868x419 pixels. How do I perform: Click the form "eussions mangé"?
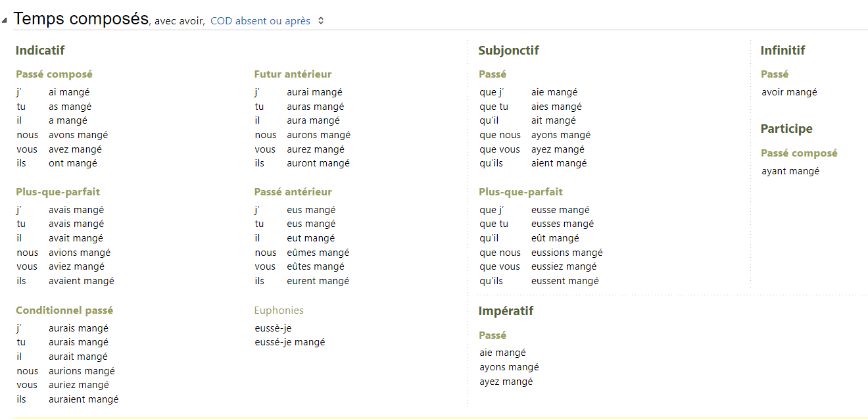(567, 253)
